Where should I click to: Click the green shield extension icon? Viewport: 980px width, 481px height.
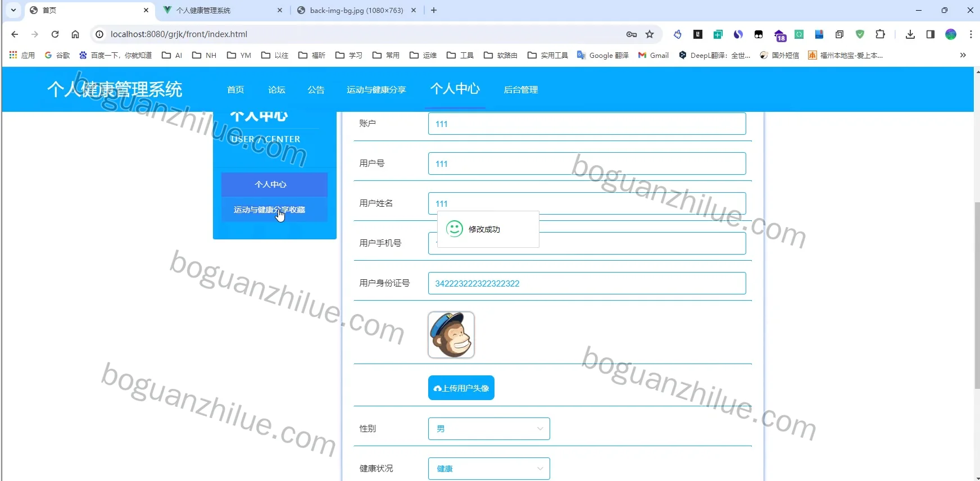[x=860, y=34]
